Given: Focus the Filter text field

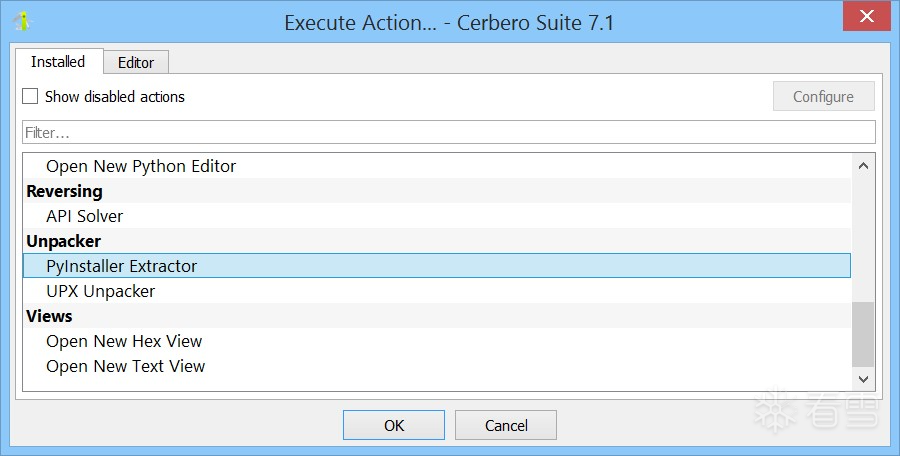Looking at the screenshot, I should [x=448, y=132].
